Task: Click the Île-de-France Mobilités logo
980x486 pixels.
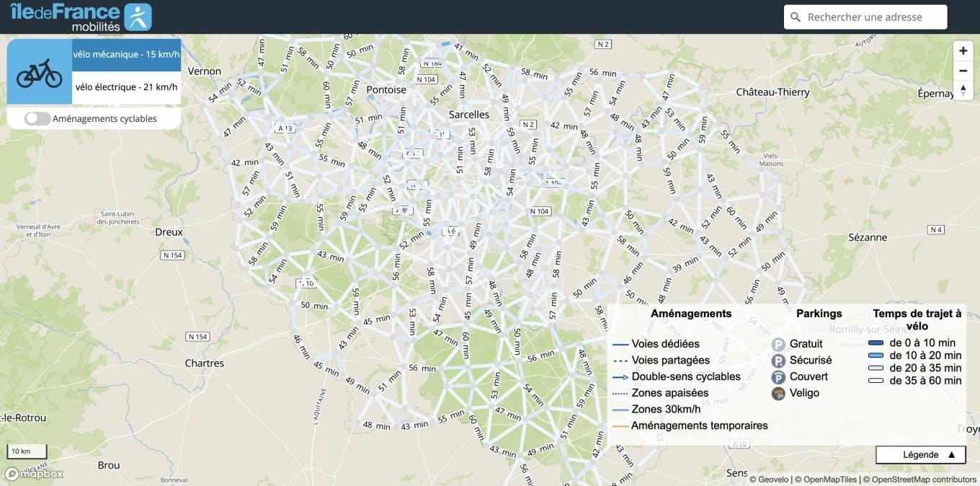Action: pos(81,17)
